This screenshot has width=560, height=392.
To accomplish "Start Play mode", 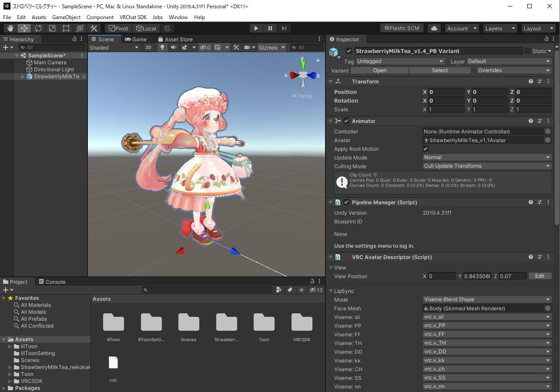I will (x=256, y=28).
